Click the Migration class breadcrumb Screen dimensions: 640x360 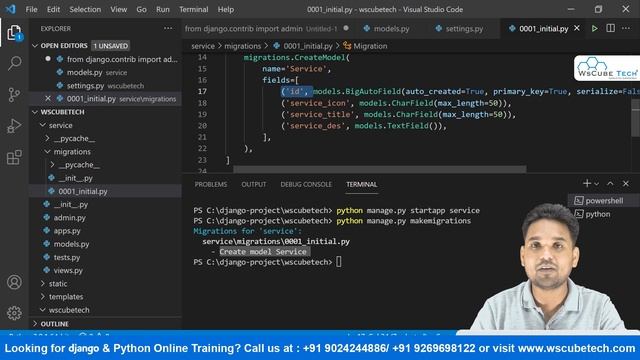(370, 46)
